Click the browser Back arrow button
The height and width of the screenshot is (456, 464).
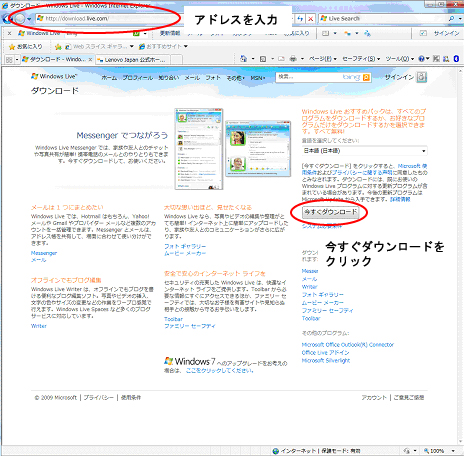[x=6, y=18]
